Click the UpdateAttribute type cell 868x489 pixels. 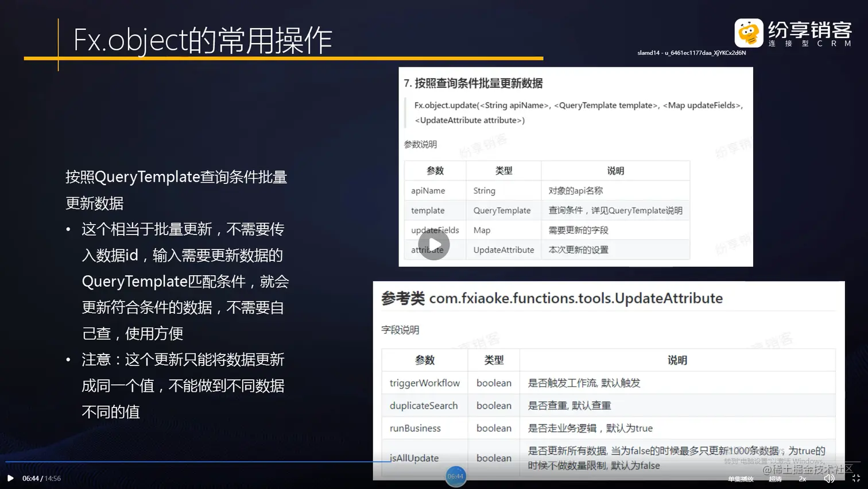pos(503,249)
